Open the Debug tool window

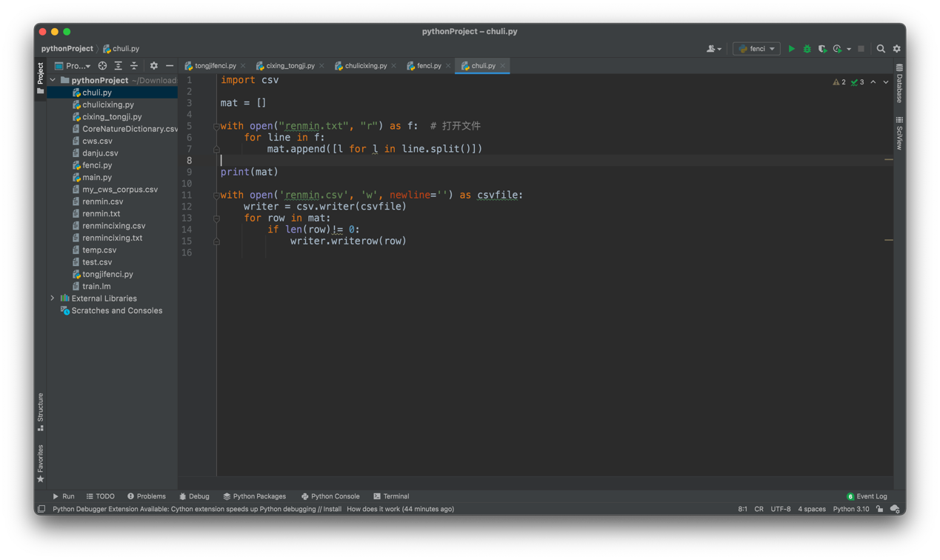(194, 496)
